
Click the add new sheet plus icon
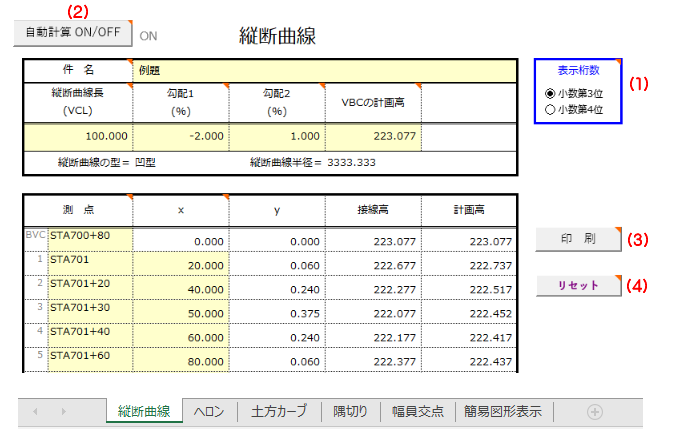click(x=595, y=411)
